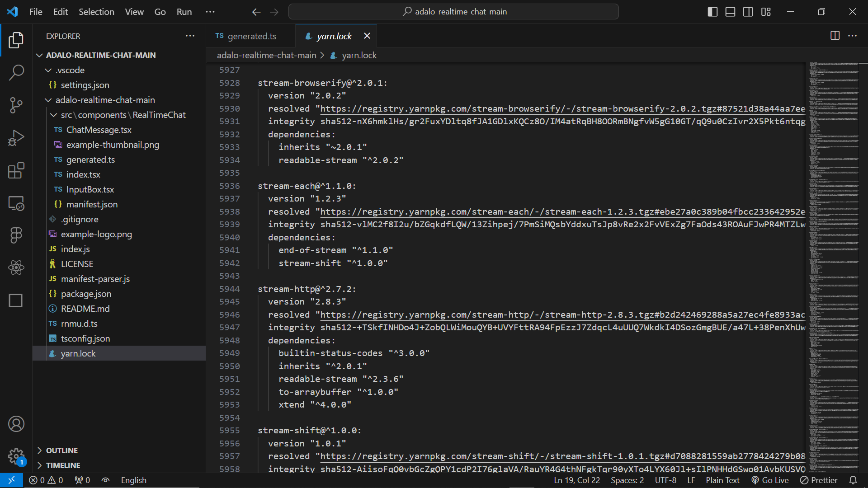Screen dimensions: 868x488
Task: Open Run and Debug view
Action: (x=16, y=138)
